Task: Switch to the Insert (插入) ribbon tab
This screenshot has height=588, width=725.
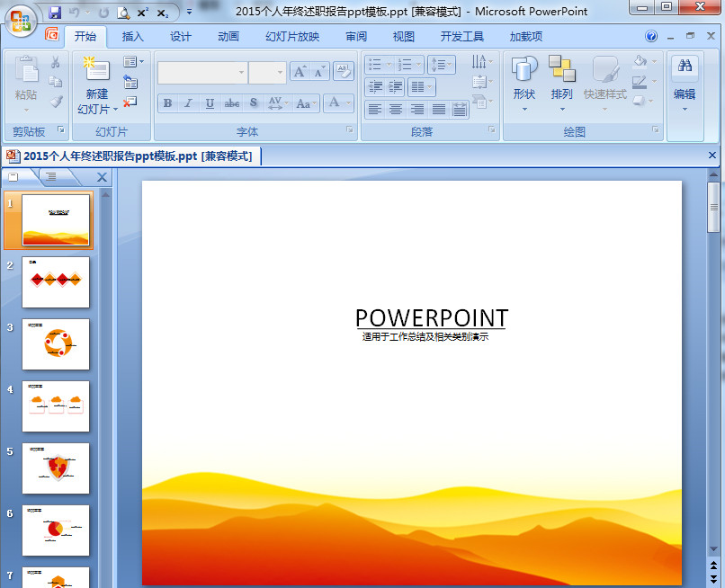Action: coord(132,37)
